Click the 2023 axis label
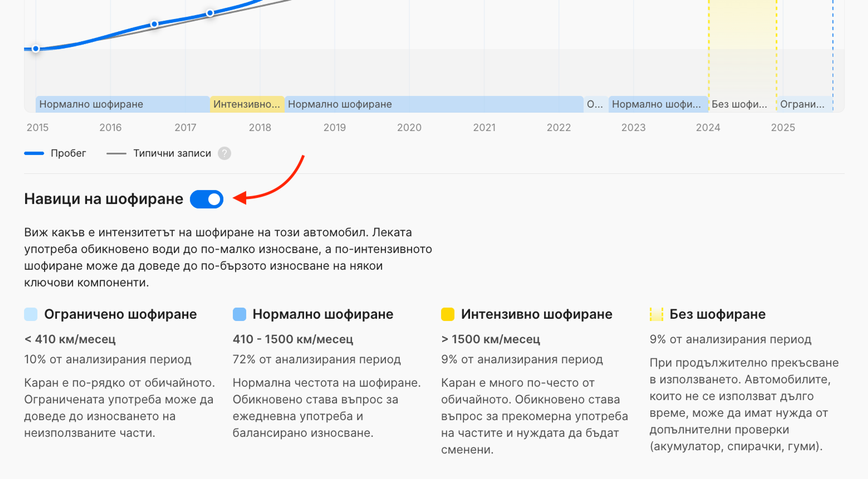This screenshot has width=868, height=479. (x=633, y=127)
